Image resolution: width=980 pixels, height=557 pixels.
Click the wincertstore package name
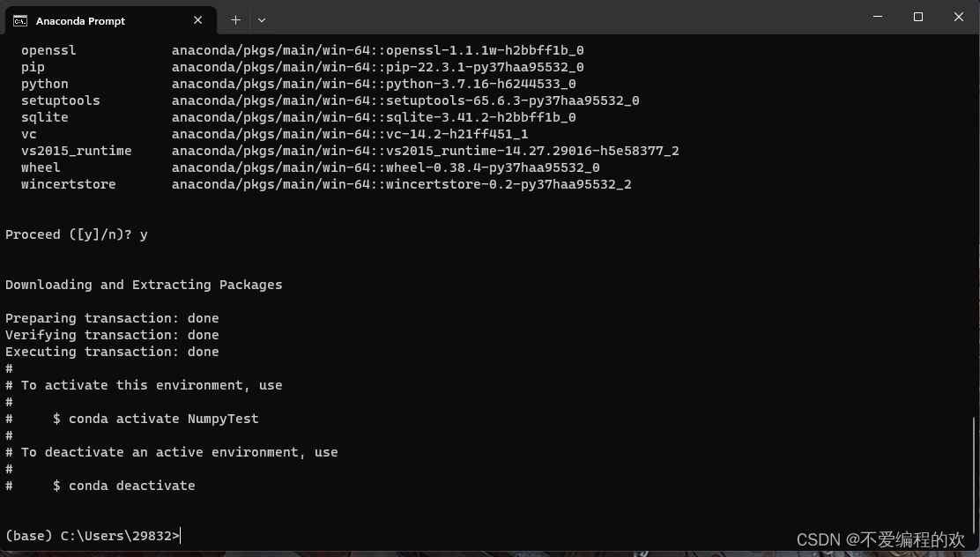click(69, 184)
